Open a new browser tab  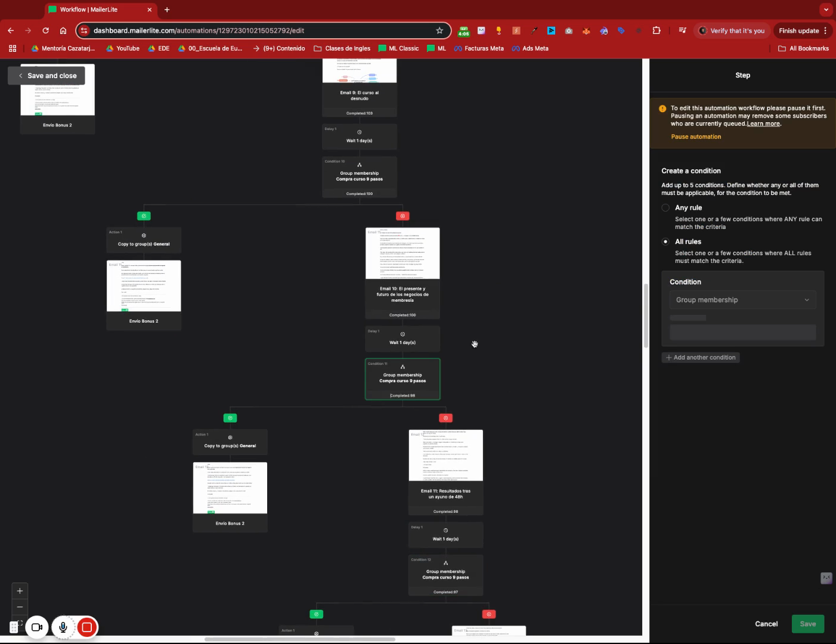pos(167,10)
